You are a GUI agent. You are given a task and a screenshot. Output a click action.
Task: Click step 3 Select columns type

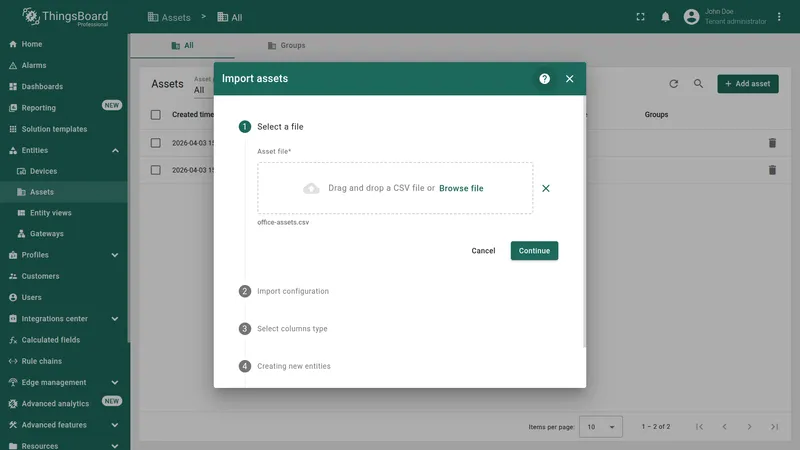[283, 329]
